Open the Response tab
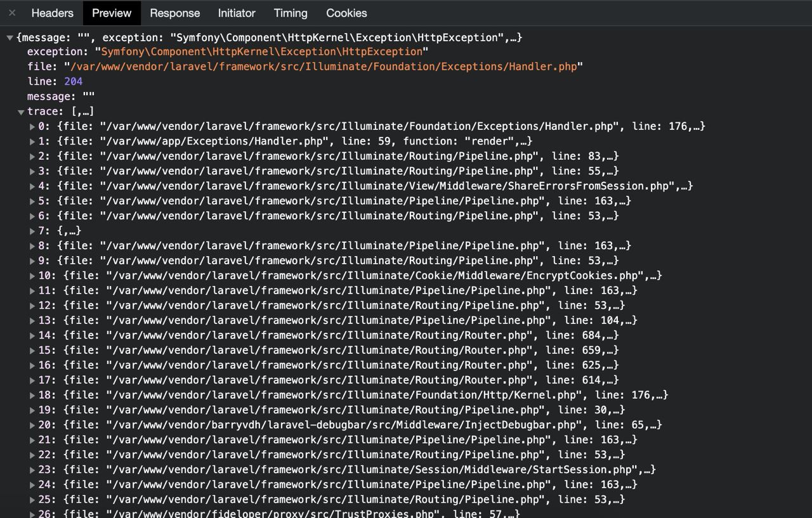This screenshot has width=812, height=518. click(174, 13)
